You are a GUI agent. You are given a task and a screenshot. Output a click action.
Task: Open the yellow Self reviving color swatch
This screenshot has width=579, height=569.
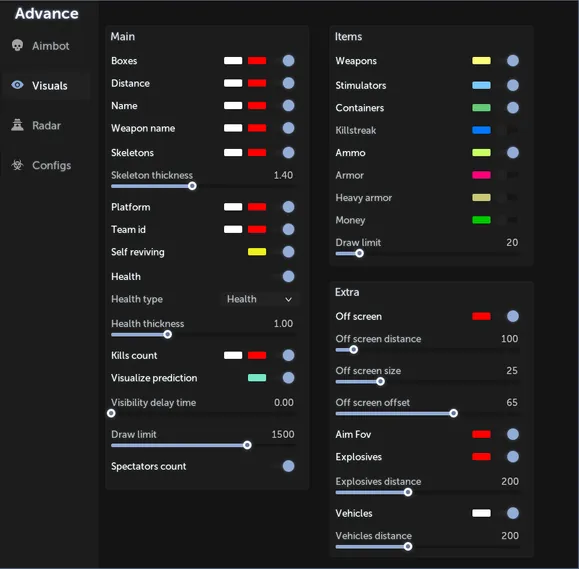(257, 252)
